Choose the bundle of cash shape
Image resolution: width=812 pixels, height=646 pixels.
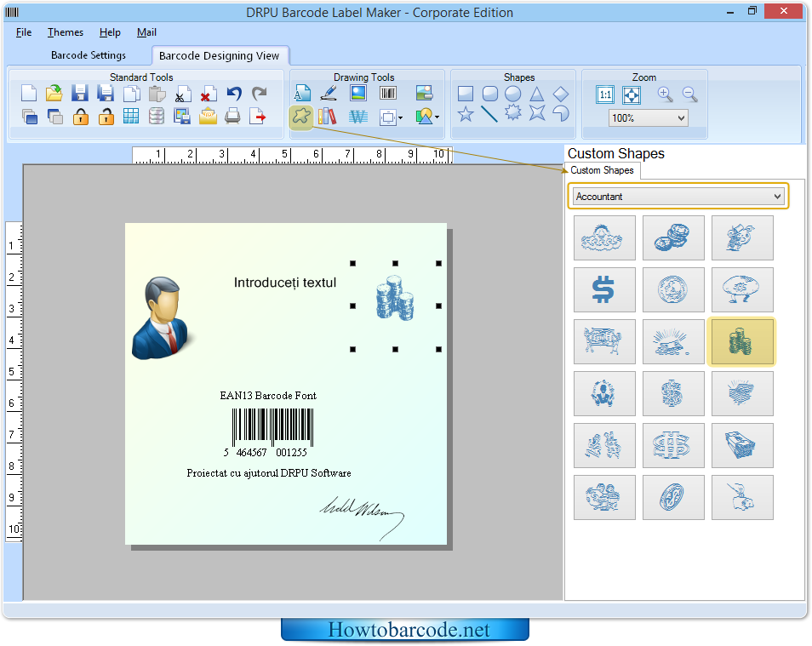coord(742,445)
